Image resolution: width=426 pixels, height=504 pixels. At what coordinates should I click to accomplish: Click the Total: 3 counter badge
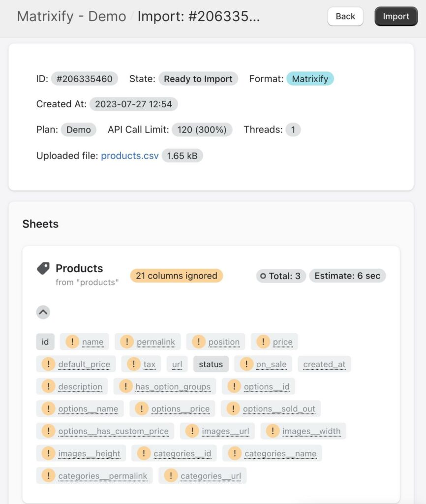point(281,276)
